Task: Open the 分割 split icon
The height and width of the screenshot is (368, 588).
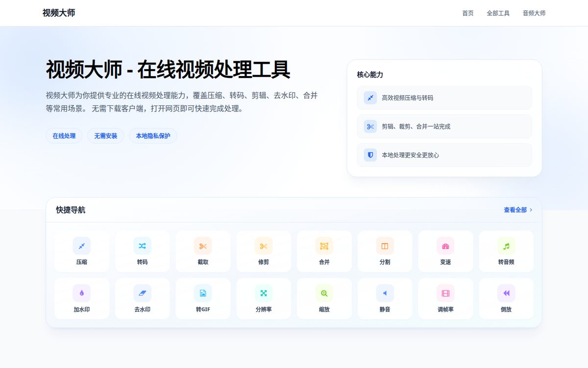Action: pyautogui.click(x=385, y=246)
